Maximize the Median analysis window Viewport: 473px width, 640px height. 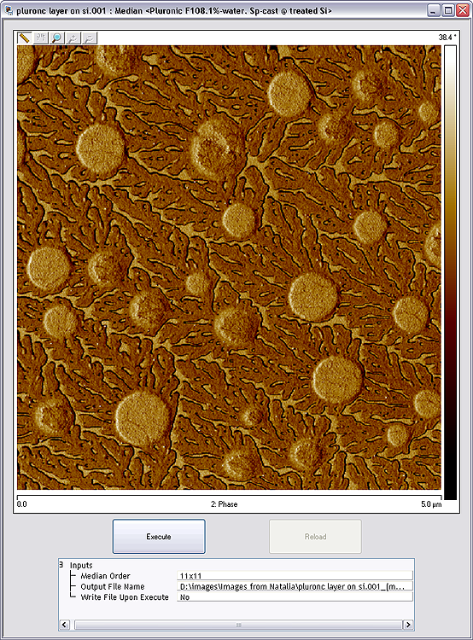pyautogui.click(x=448, y=10)
